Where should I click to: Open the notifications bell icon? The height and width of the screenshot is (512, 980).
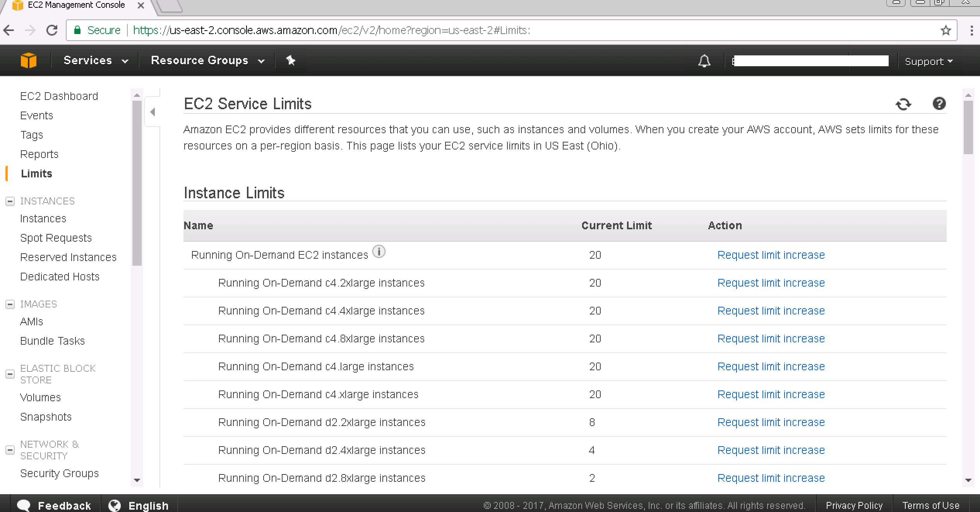coord(704,61)
